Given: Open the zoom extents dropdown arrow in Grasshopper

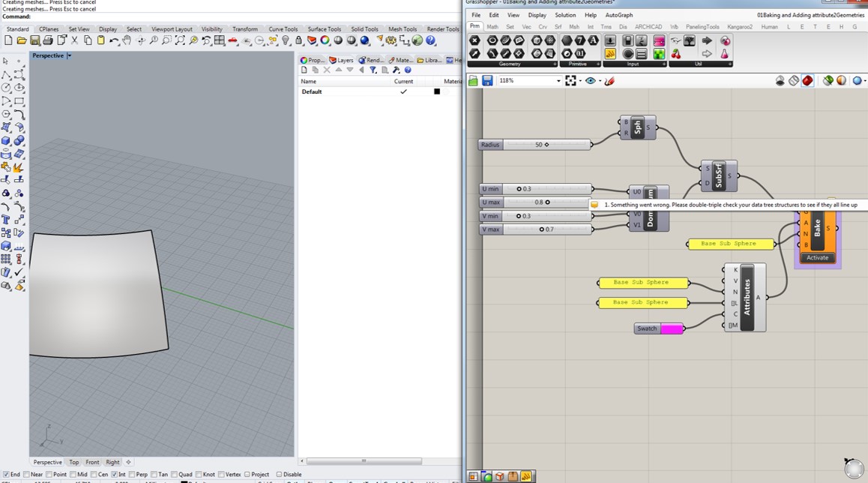Looking at the screenshot, I should click(x=580, y=81).
